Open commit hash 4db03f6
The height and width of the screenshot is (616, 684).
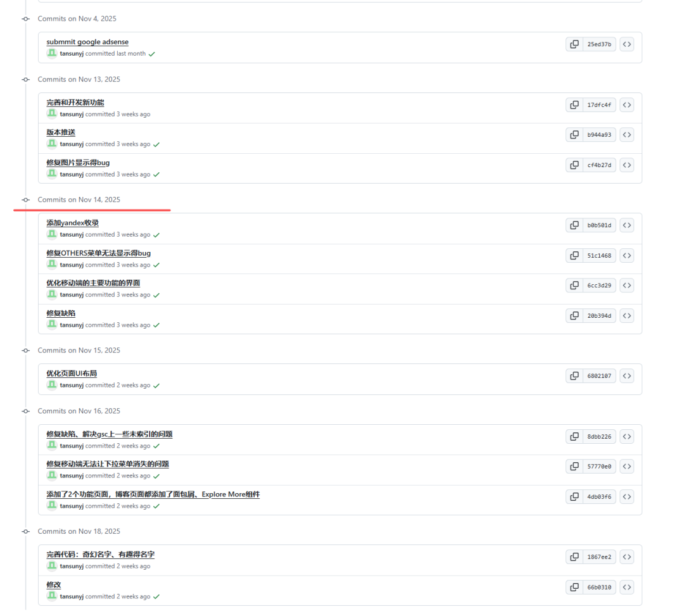click(599, 496)
